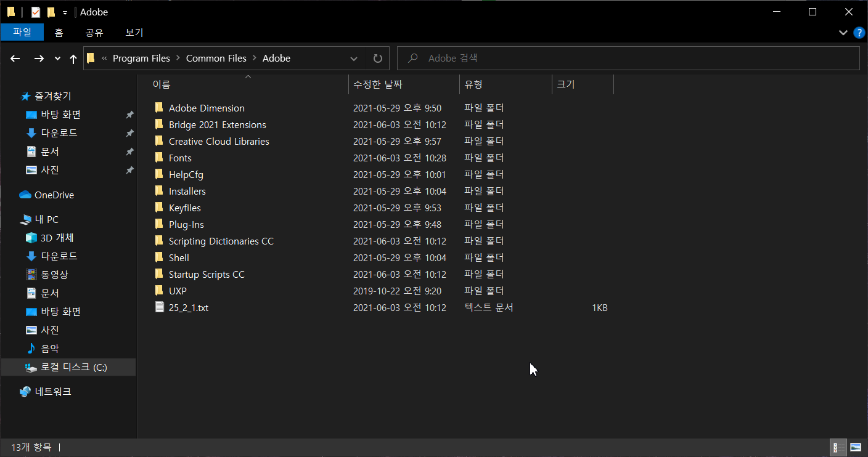Select 음악 in the navigation pane

pos(43,349)
